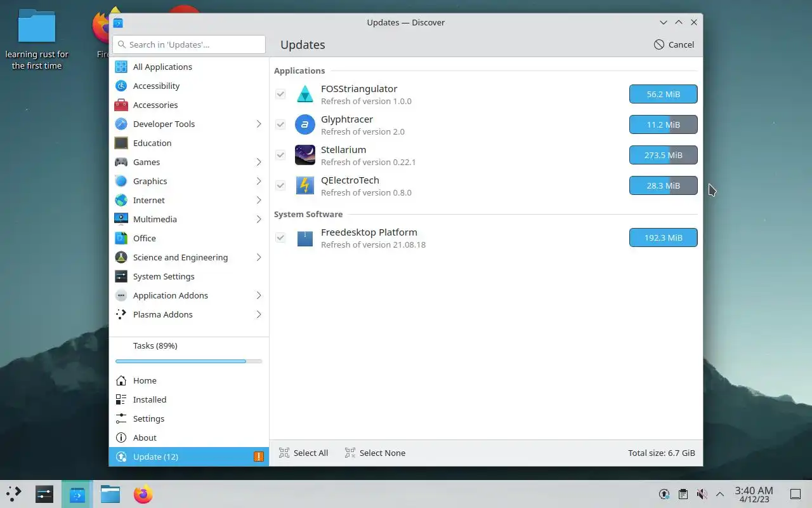Expand the Developer Tools category arrow

(259, 124)
